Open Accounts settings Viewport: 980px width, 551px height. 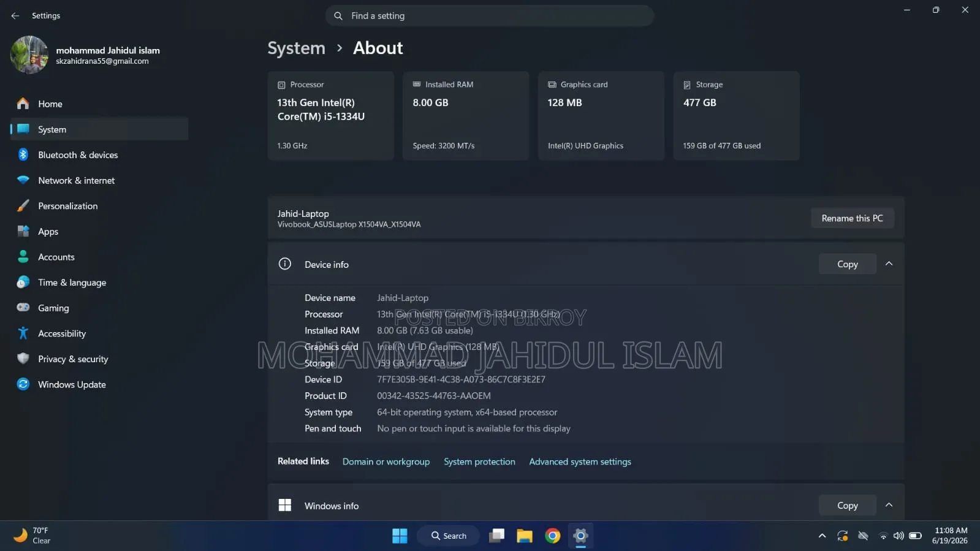click(99, 257)
